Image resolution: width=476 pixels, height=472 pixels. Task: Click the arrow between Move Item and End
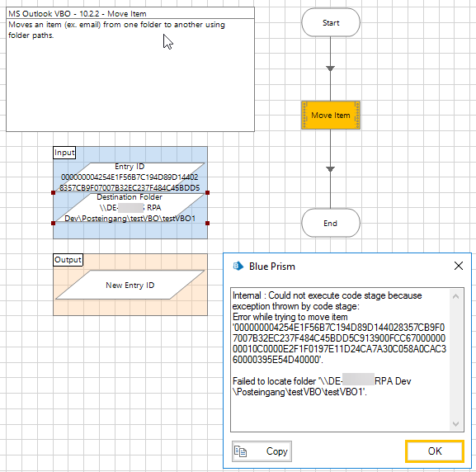pos(330,169)
